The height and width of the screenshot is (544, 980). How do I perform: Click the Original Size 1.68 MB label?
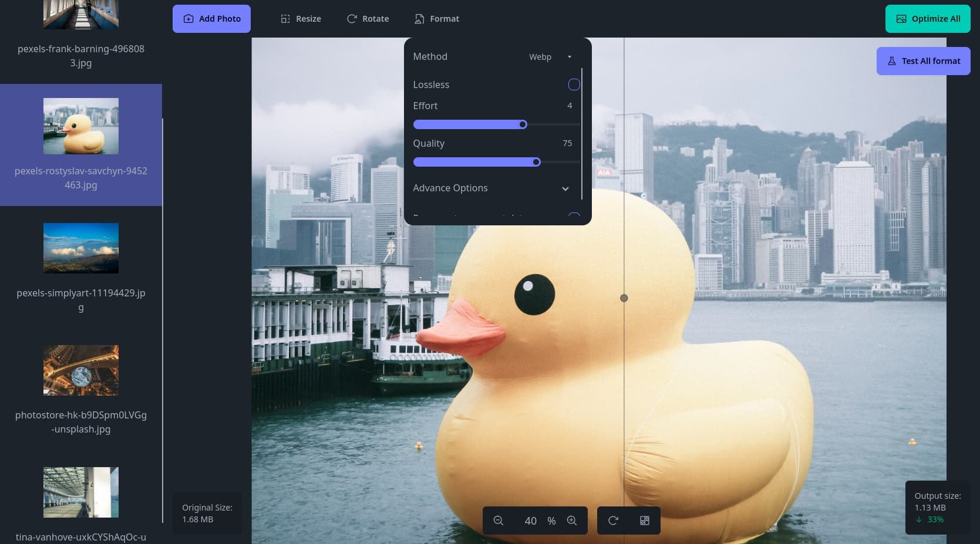click(x=207, y=513)
